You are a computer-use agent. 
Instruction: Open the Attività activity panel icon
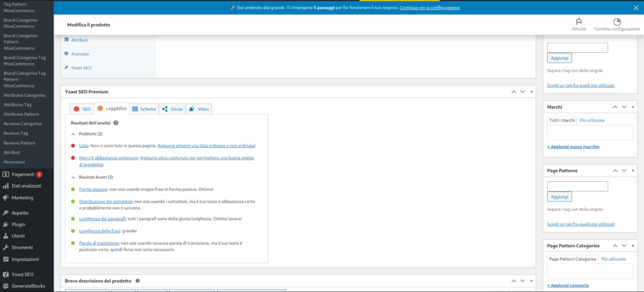pos(579,22)
